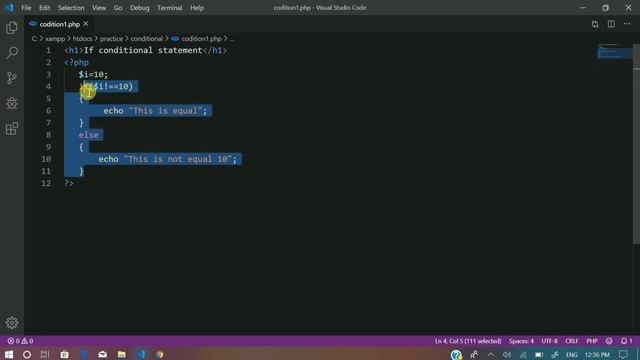
Task: Click xampp in the breadcrumb path
Action: (x=55, y=39)
